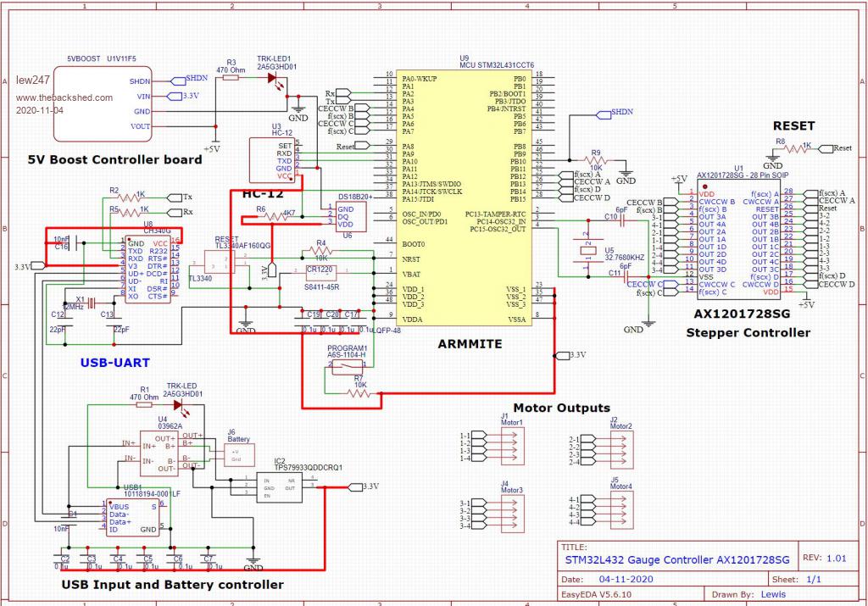This screenshot has width=868, height=606.
Task: Select the 32.7680KHz crystal U5
Action: [x=586, y=251]
